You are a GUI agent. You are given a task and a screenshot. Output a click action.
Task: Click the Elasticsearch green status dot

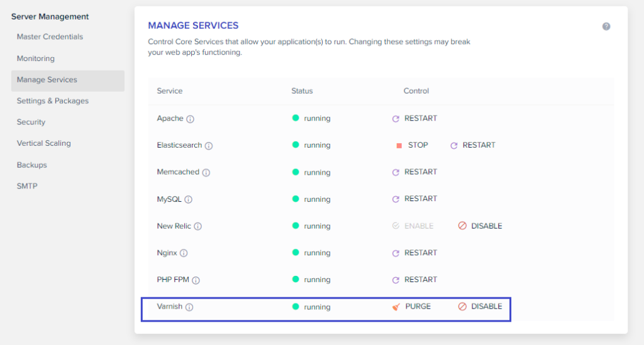(296, 145)
